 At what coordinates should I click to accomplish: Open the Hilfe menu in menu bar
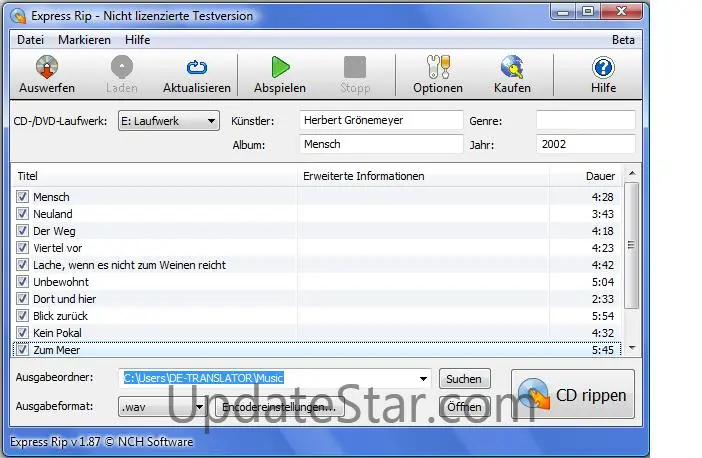click(137, 40)
